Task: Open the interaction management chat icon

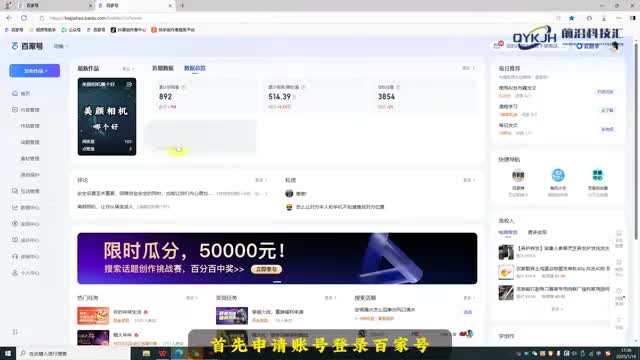Action: [15, 191]
